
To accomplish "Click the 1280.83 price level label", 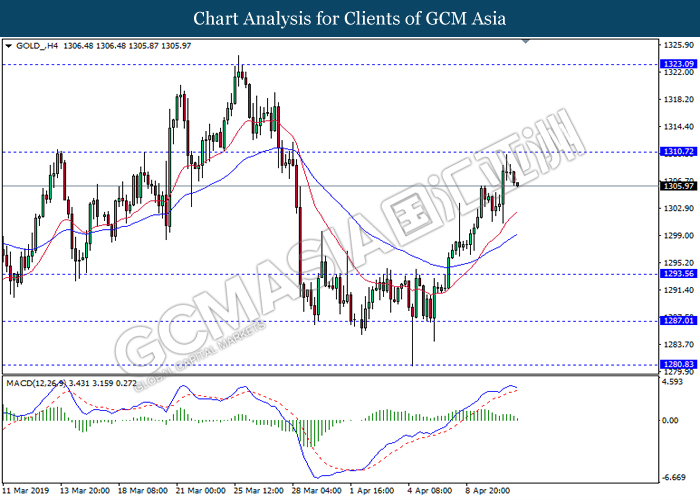I will tap(679, 364).
